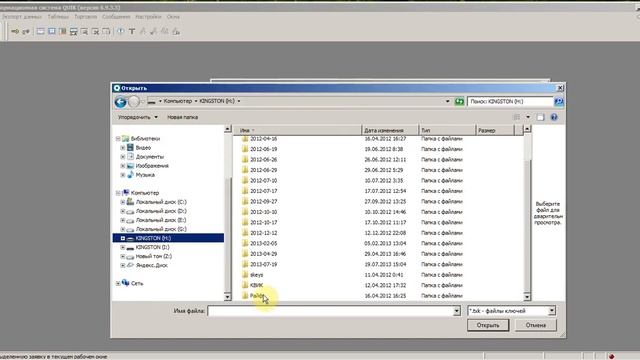Go back with the blue back arrow
The height and width of the screenshot is (360, 640).
point(120,102)
